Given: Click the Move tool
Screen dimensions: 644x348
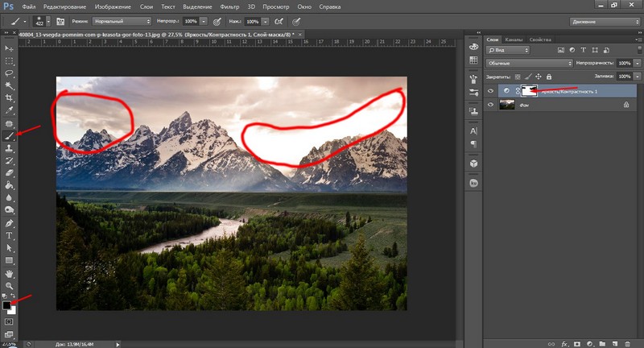Looking at the screenshot, I should tap(10, 47).
